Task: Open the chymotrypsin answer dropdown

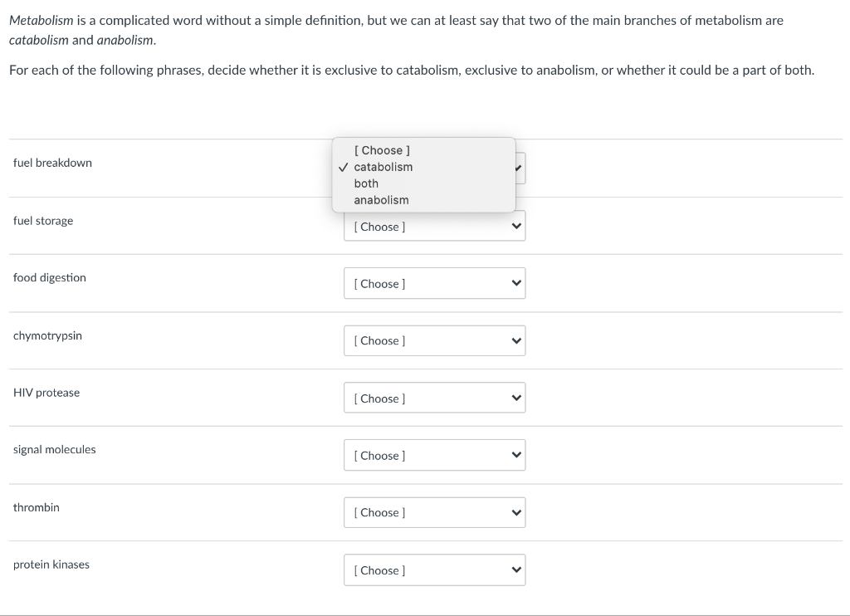Action: click(434, 341)
